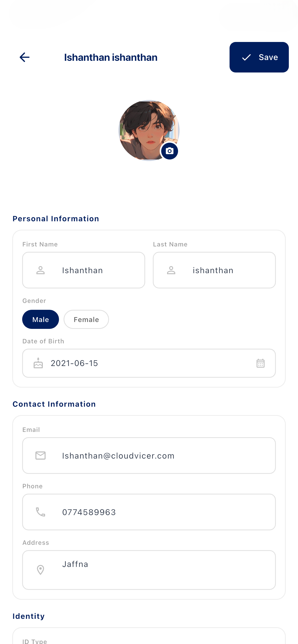Click the birthday cake icon
Viewport: 298px width, 644px height.
tap(38, 363)
